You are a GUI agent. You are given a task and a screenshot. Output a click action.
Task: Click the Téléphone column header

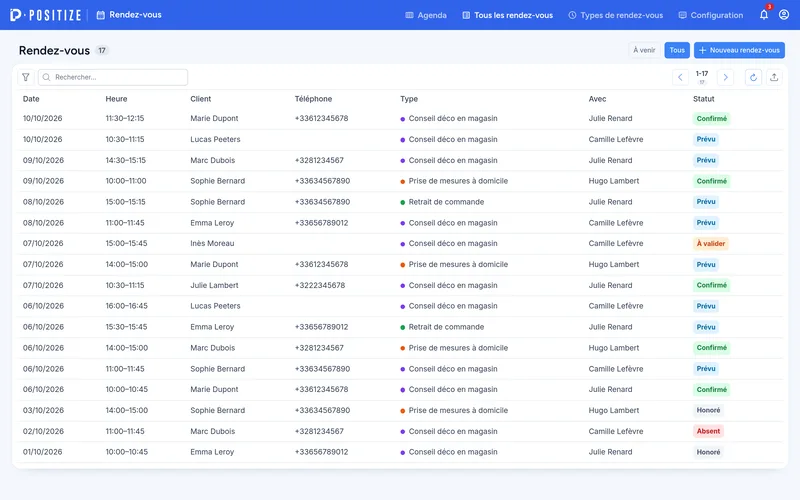(313, 99)
